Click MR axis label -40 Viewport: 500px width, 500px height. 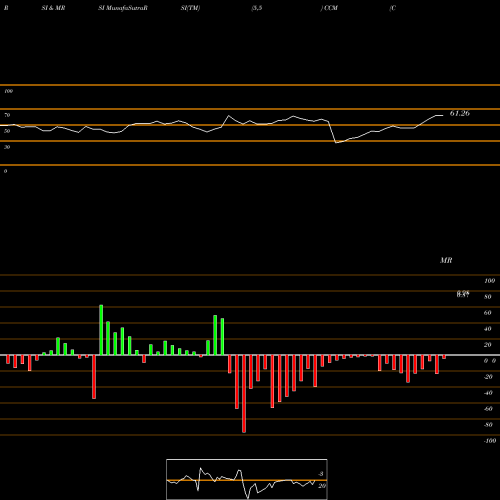point(488,393)
